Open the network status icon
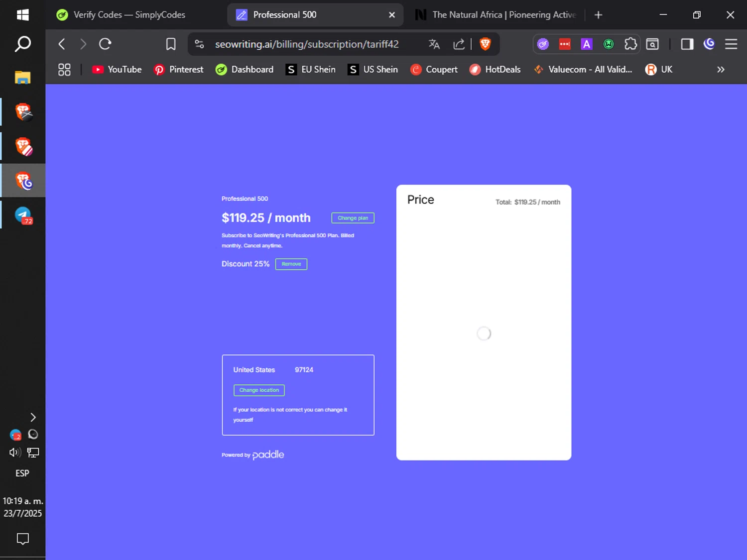The image size is (747, 560). point(33,452)
